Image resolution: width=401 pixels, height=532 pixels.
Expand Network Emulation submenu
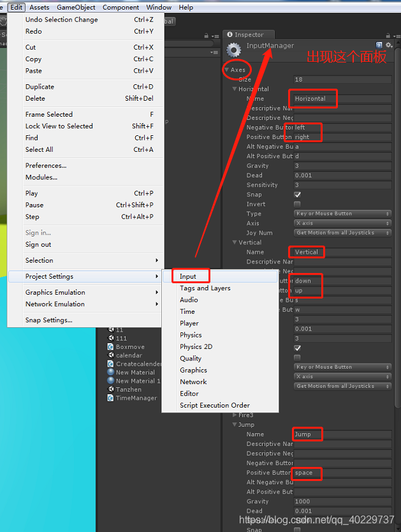pyautogui.click(x=85, y=304)
